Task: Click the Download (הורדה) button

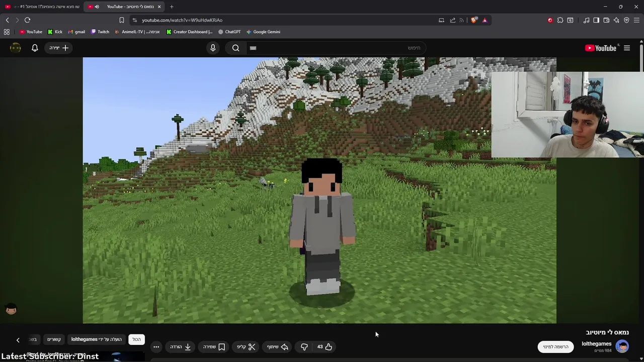Action: pyautogui.click(x=181, y=347)
